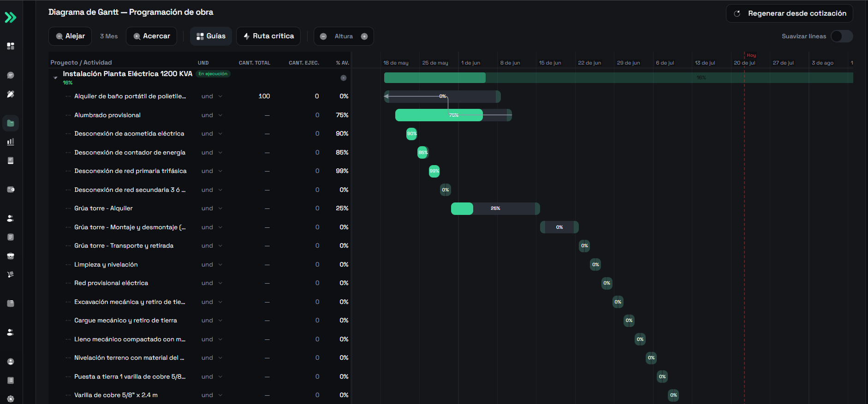Click the Acercar zoom in button

pos(151,36)
